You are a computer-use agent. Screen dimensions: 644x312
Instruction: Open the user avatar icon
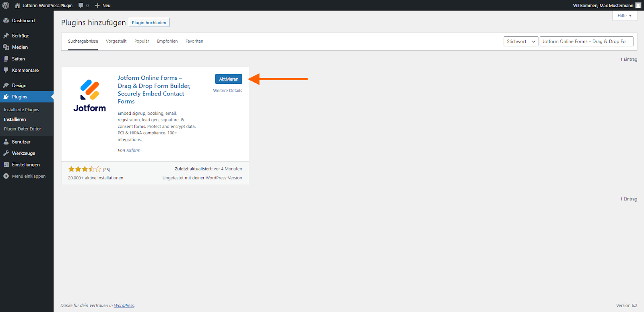point(638,5)
